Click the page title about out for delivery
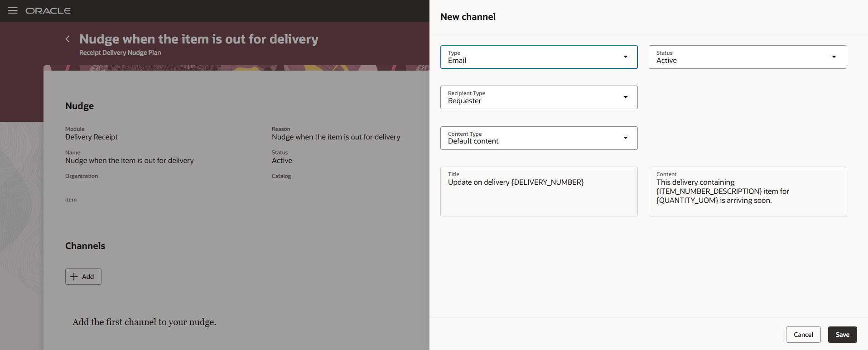 (x=199, y=39)
